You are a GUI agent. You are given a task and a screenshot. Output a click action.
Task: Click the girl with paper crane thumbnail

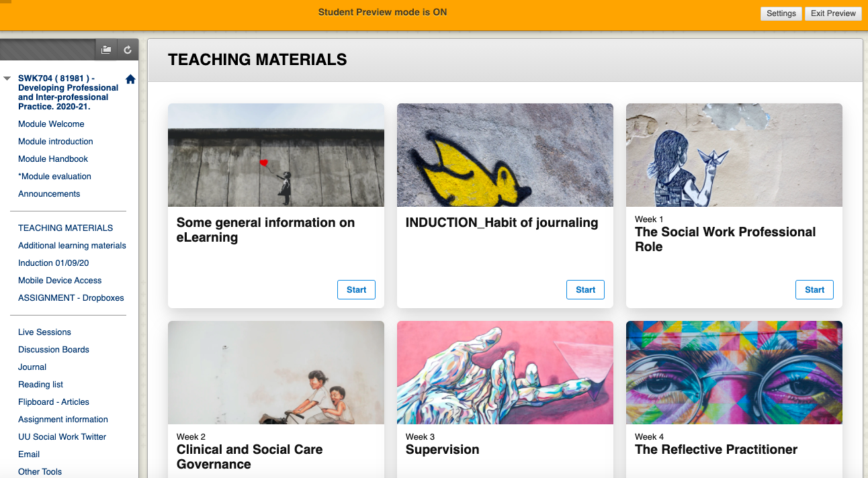click(x=734, y=155)
